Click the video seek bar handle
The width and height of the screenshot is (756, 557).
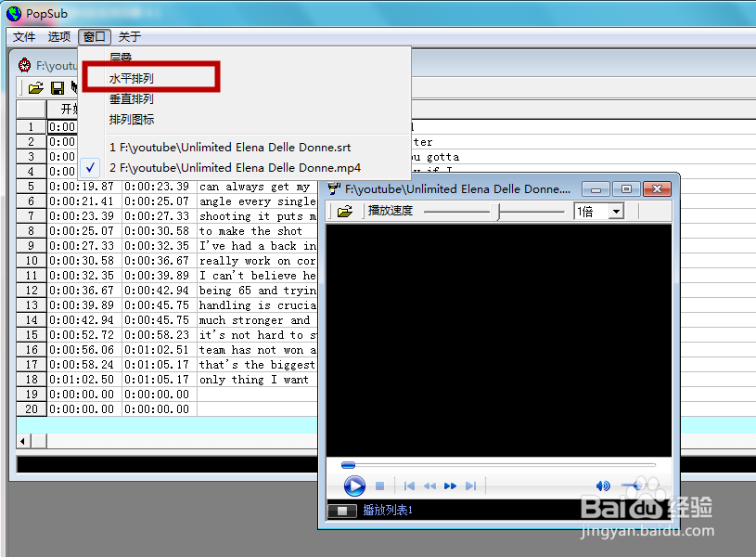348,465
